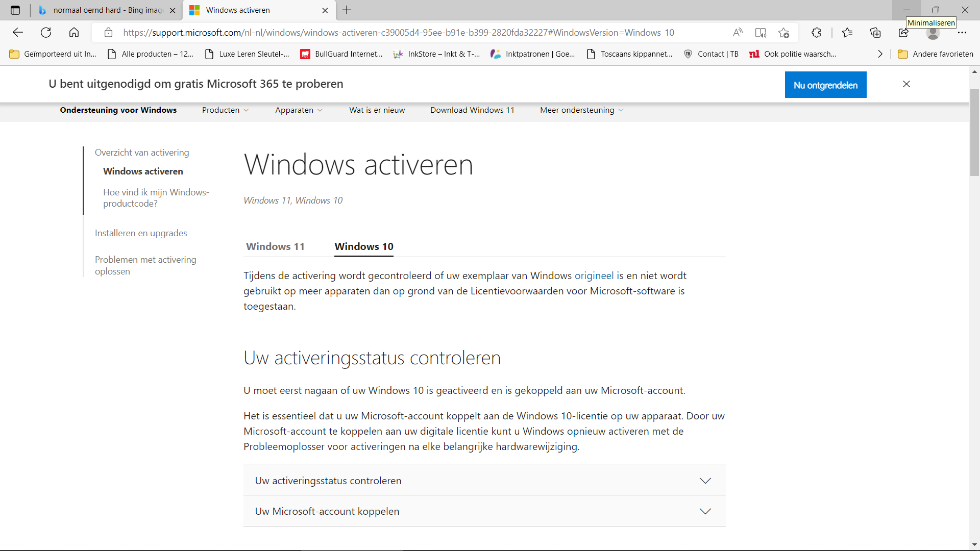Open Luxe Leren Sleutel bookmark

pos(247,54)
